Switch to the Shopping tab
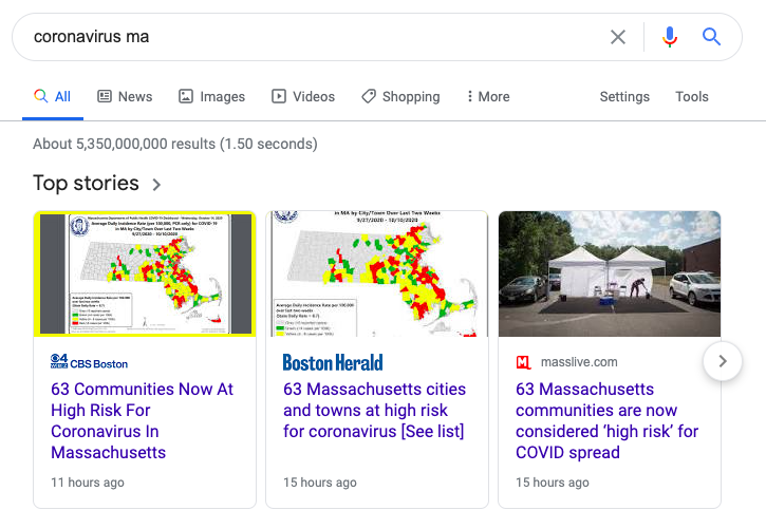The height and width of the screenshot is (530, 766). click(x=400, y=97)
